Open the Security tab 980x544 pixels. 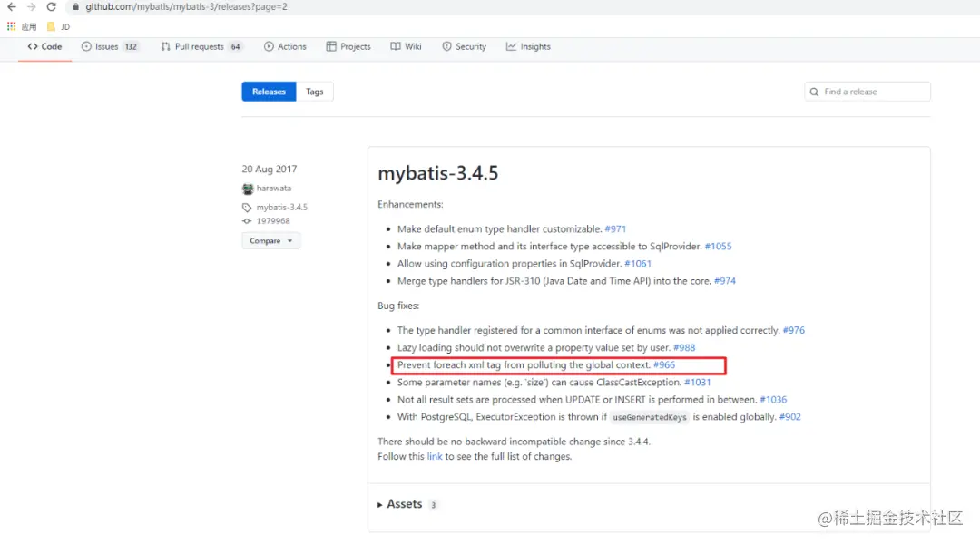tap(465, 46)
